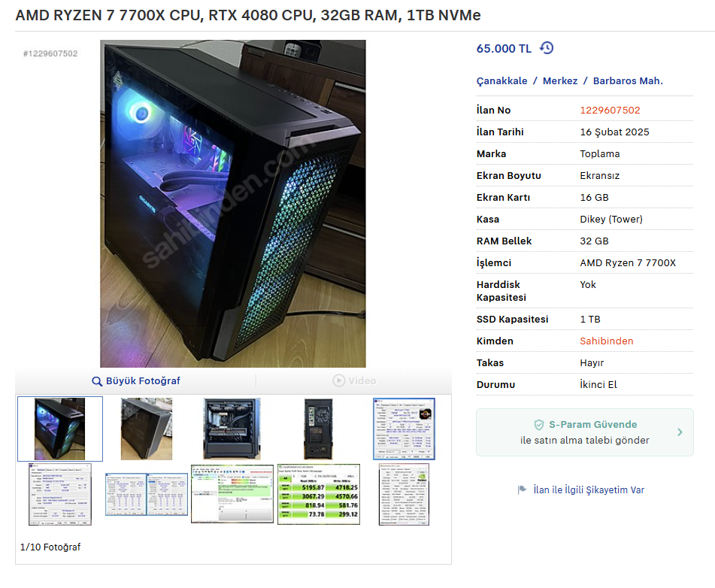The image size is (715, 588).
Task: Click the S-Param Güvende shield icon
Action: (538, 425)
